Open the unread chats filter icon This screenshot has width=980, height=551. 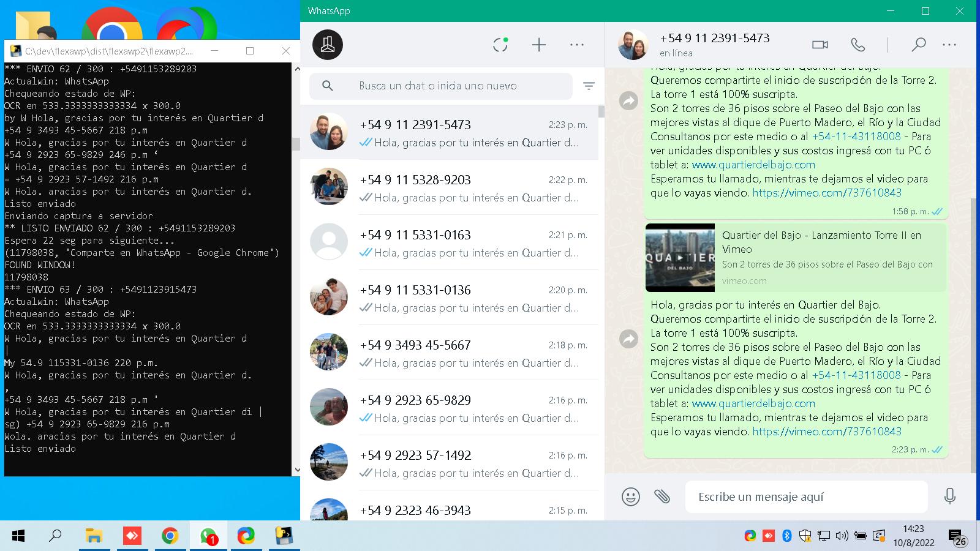[x=589, y=86]
